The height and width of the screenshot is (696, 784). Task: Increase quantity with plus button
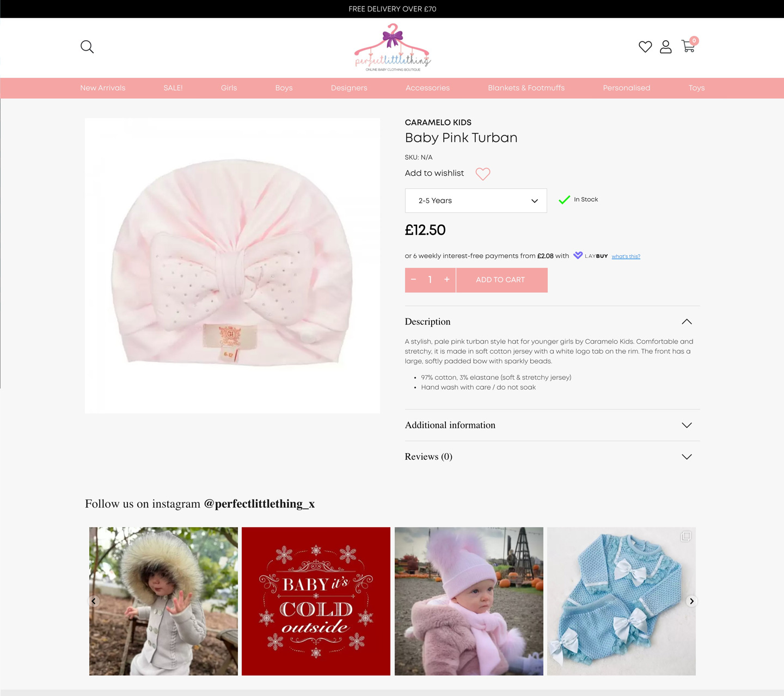(447, 280)
